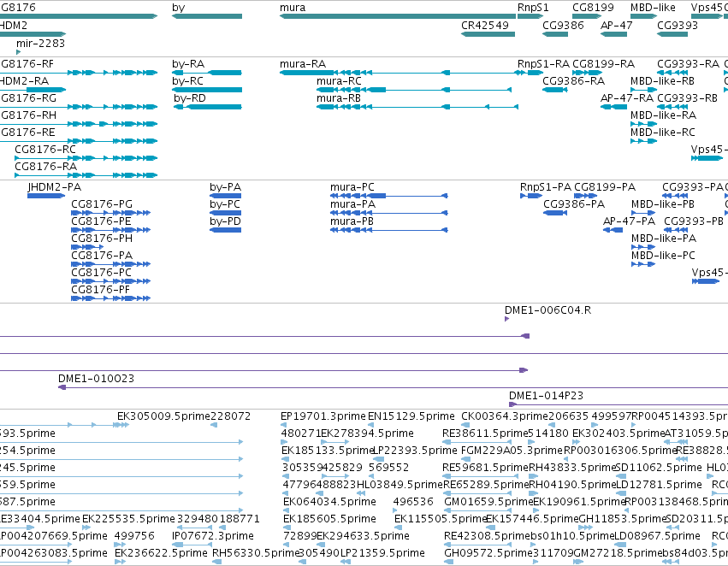Select transcript RnpS1-RA label
The height and width of the screenshot is (566, 728).
[x=544, y=64]
